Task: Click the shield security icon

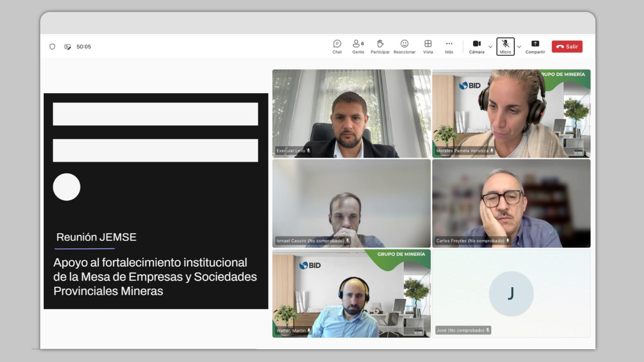Action: tap(53, 47)
